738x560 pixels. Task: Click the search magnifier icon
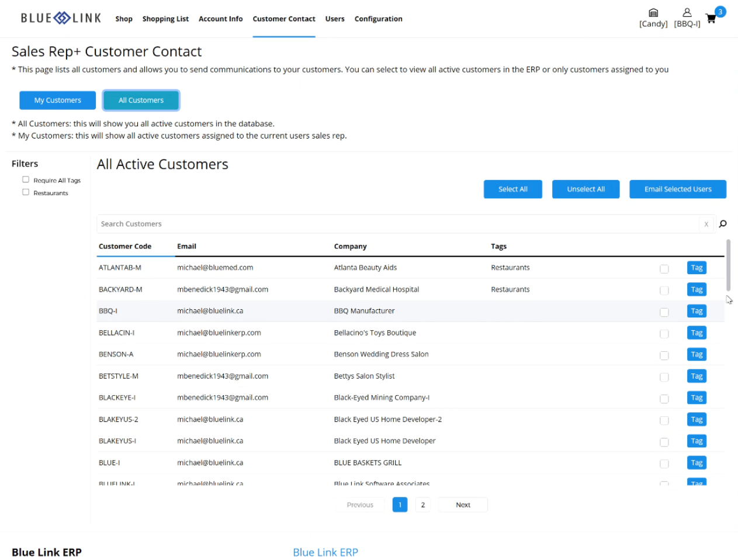(x=723, y=224)
